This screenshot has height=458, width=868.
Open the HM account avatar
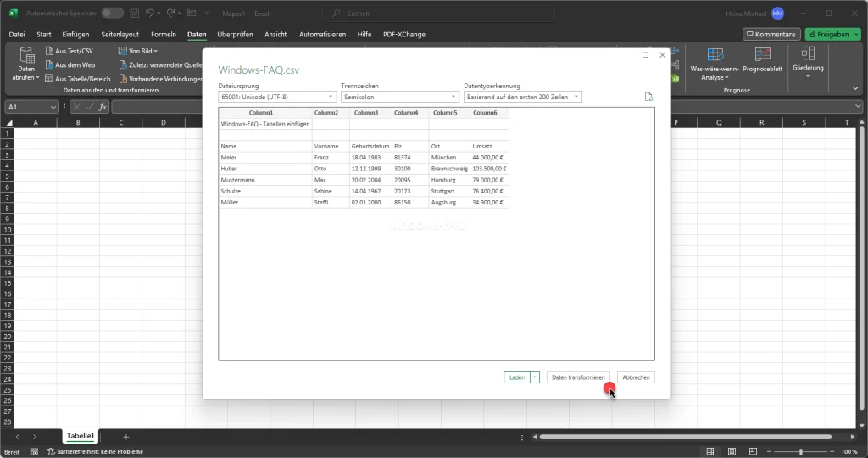coord(778,14)
